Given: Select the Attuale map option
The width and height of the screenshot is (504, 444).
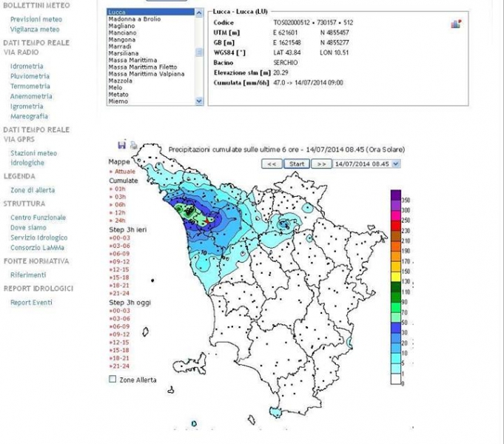Looking at the screenshot, I should point(123,170).
